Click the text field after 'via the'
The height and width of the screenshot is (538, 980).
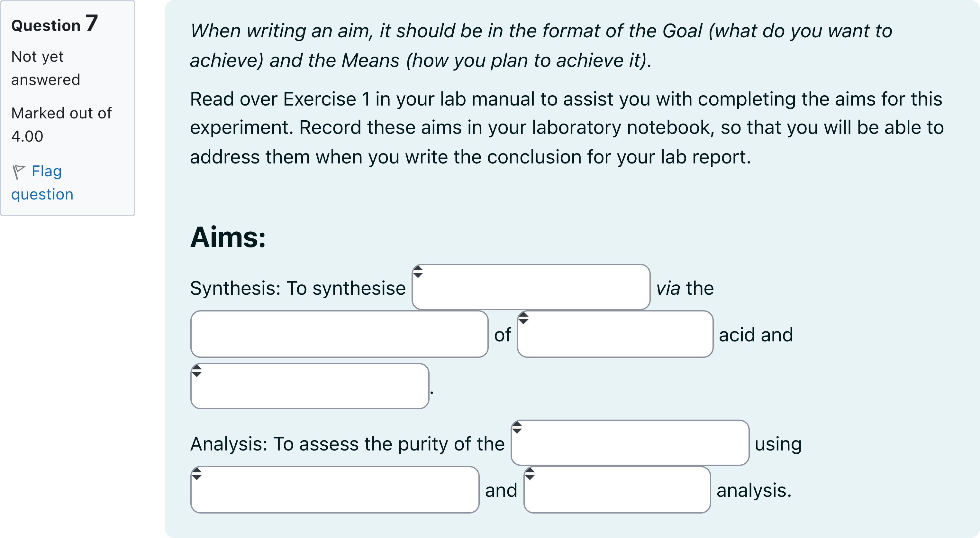tap(339, 334)
